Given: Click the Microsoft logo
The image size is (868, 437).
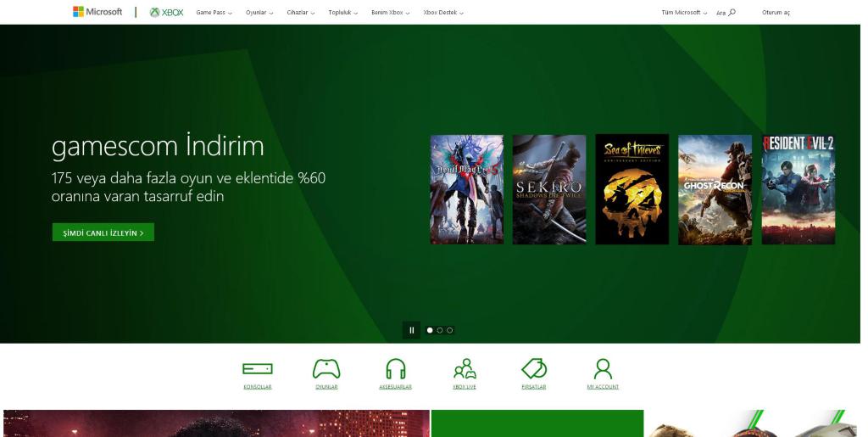Looking at the screenshot, I should tap(97, 12).
